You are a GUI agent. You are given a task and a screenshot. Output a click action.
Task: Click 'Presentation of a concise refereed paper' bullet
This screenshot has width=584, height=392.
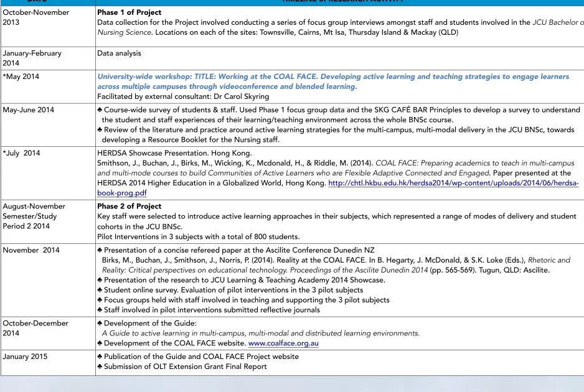236,250
